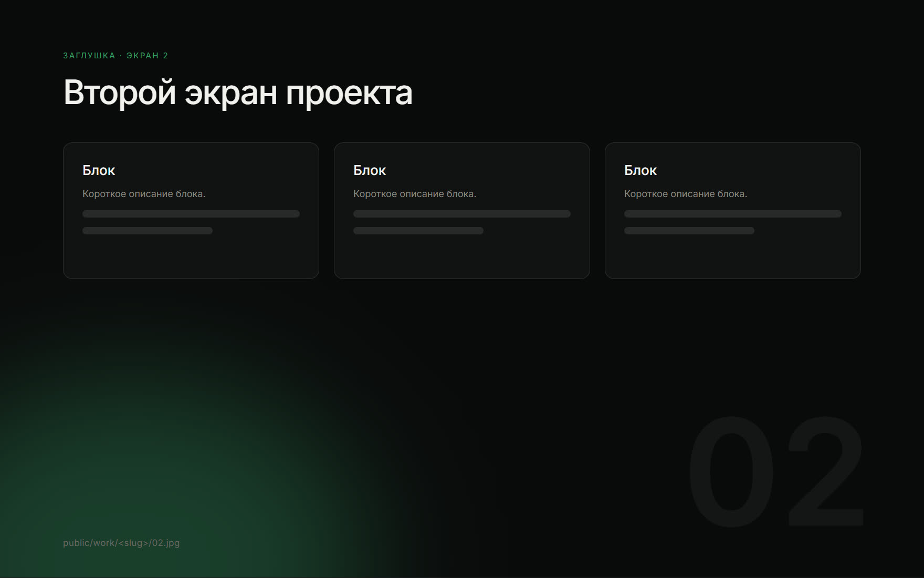Screen dimensions: 924x578
Task: Click the path text "public/work/<slug>/02.jpg"
Action: pyautogui.click(x=121, y=543)
